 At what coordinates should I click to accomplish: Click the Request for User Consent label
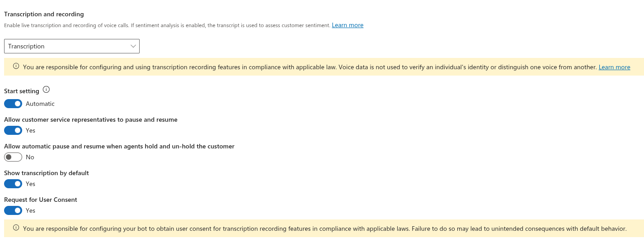coord(41,200)
